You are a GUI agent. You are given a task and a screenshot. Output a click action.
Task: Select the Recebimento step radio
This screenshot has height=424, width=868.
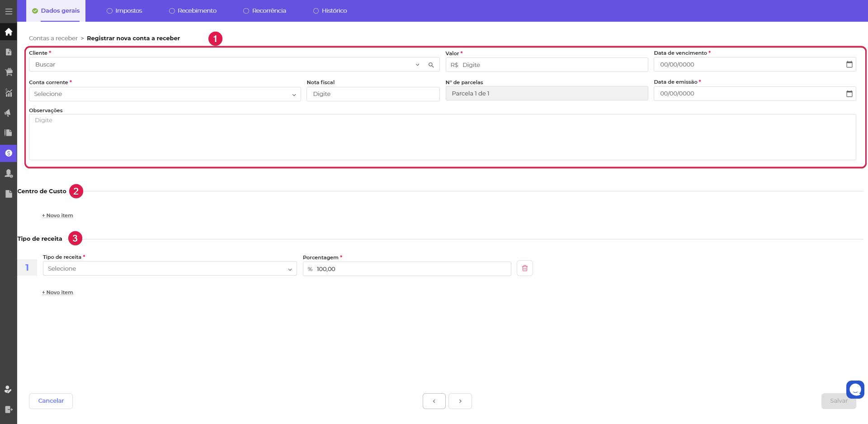coord(172,11)
